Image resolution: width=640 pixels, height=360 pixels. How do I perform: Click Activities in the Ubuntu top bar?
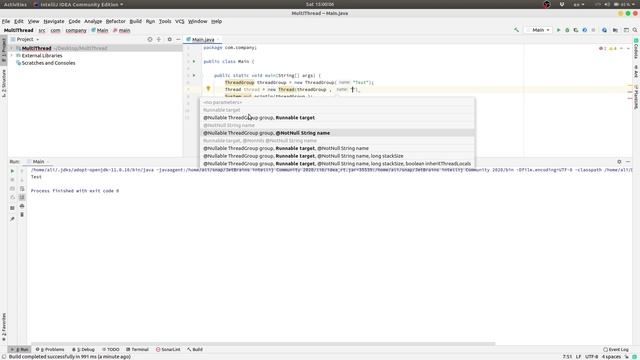pyautogui.click(x=15, y=4)
